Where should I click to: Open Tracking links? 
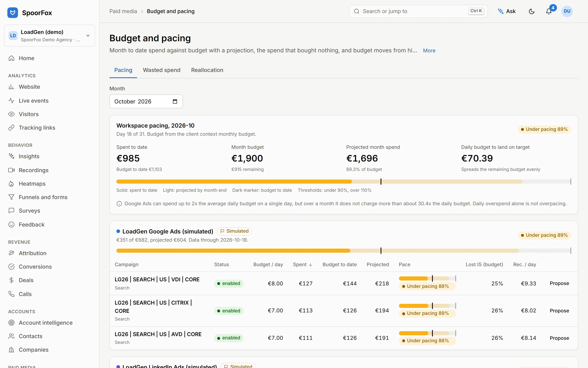[x=50, y=128]
